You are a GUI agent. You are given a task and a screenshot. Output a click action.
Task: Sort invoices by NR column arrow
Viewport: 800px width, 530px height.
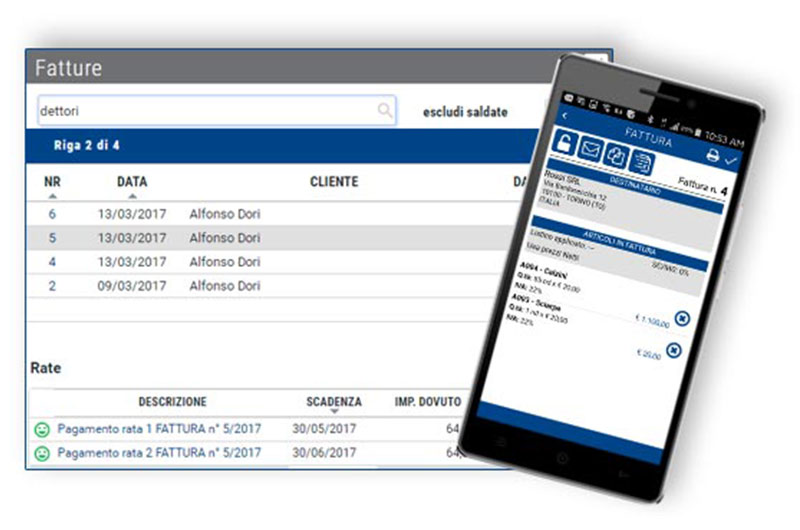click(53, 196)
